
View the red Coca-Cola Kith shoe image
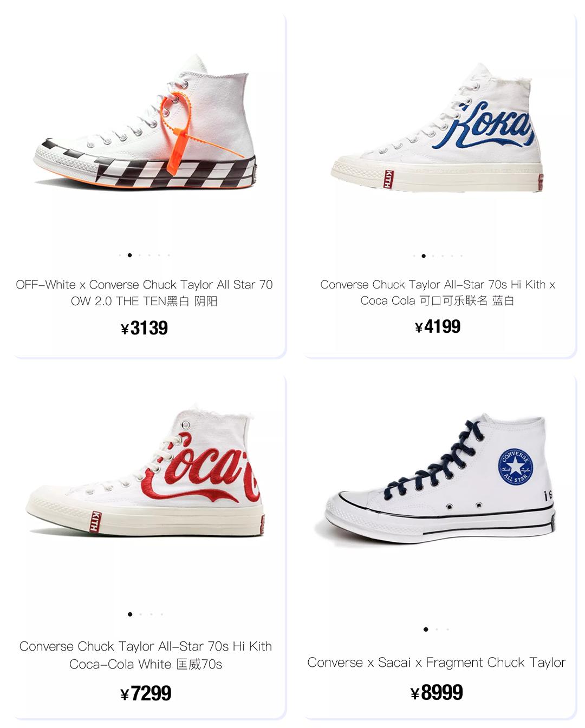pos(145,476)
